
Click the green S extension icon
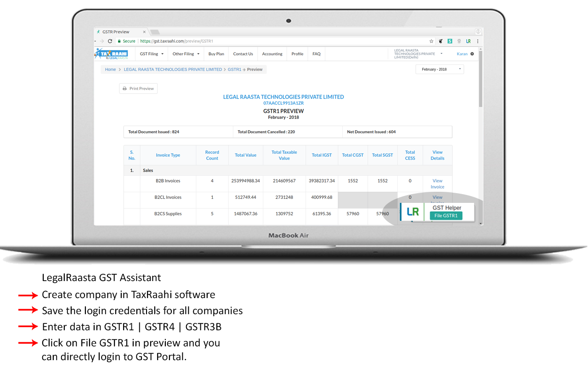tap(449, 41)
